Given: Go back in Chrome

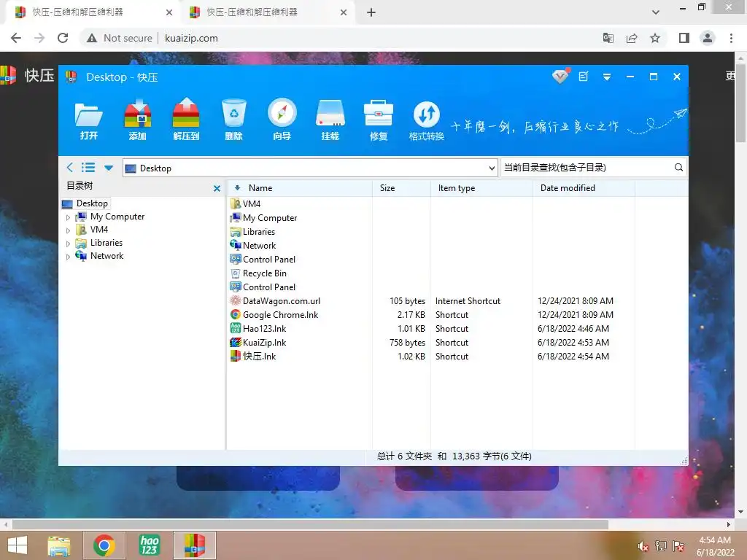Looking at the screenshot, I should click(x=16, y=38).
